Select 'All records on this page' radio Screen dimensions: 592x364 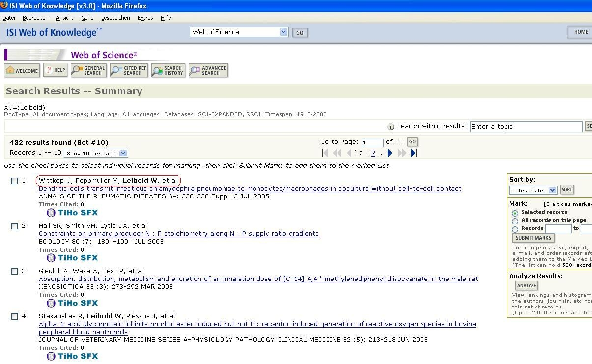point(515,221)
